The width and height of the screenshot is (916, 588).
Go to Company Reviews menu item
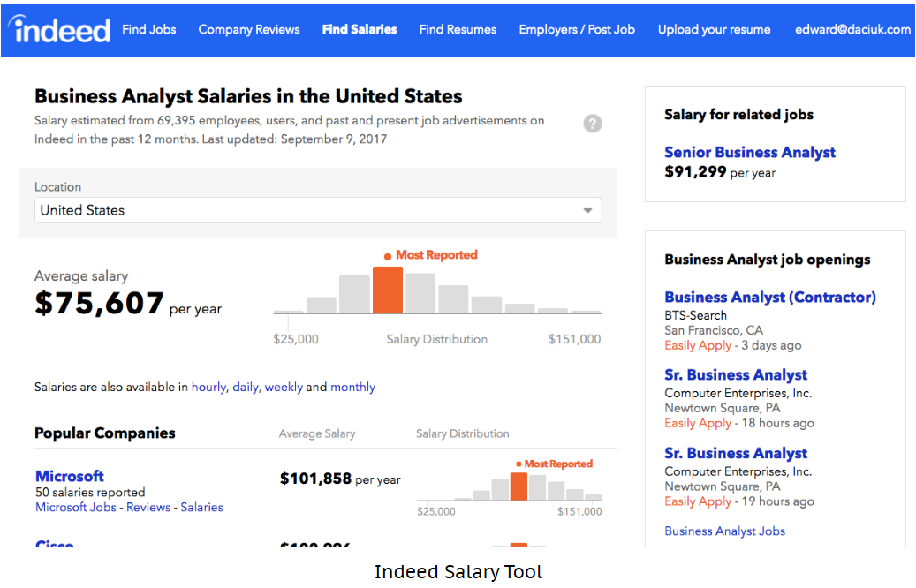tap(249, 29)
